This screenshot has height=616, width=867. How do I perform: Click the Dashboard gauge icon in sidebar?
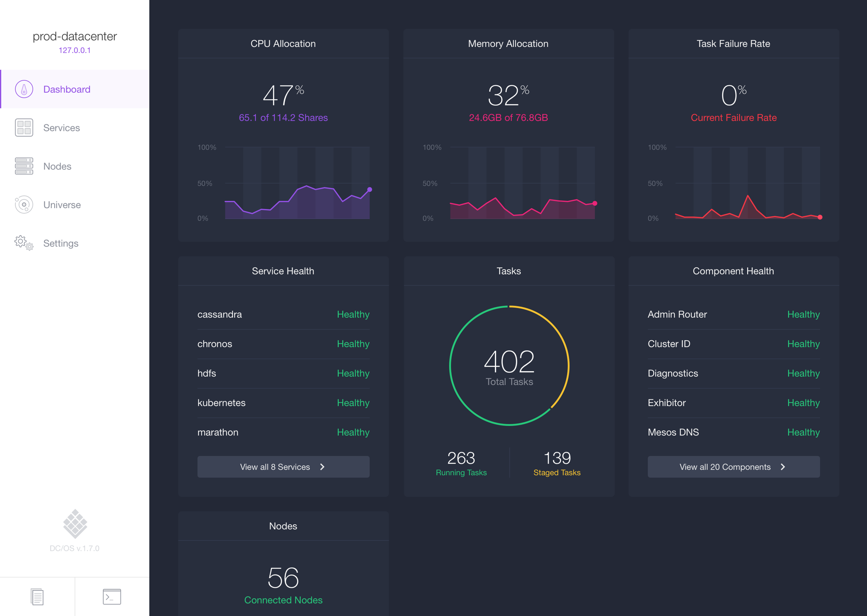24,89
